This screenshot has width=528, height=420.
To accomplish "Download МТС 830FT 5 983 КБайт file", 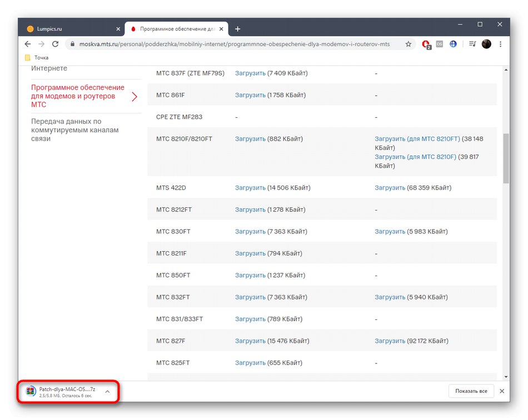I will pos(390,232).
